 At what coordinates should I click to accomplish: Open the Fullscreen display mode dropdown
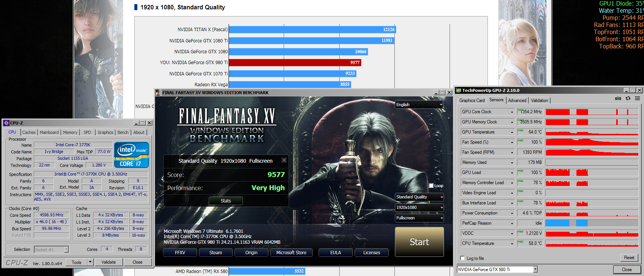pyautogui.click(x=420, y=218)
